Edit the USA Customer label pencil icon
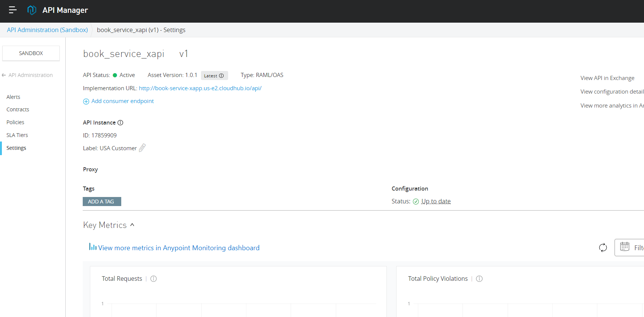 tap(142, 148)
